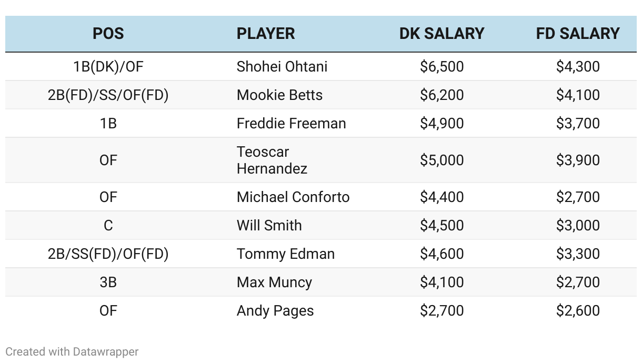Select Andy Pages' $2,600 FD salary
The height and width of the screenshot is (364, 642).
click(578, 311)
